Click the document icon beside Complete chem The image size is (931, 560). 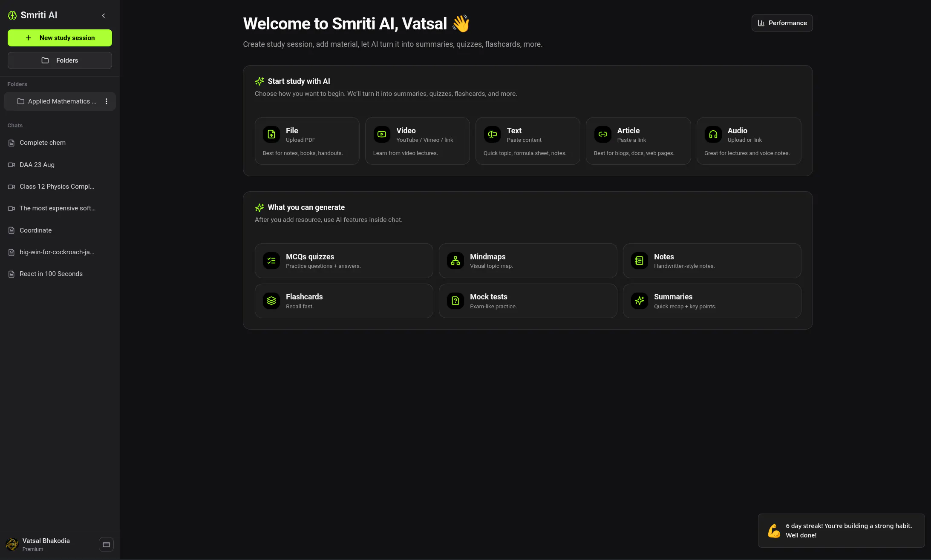click(x=12, y=143)
